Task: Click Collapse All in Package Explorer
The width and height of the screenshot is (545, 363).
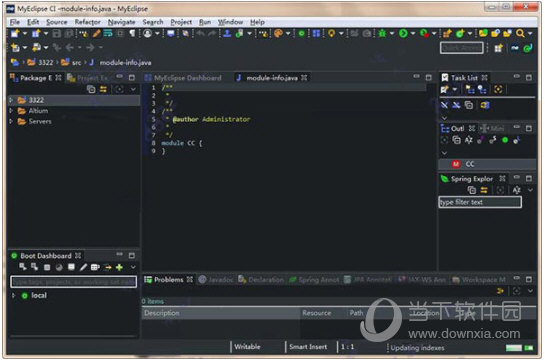Action: (x=91, y=89)
